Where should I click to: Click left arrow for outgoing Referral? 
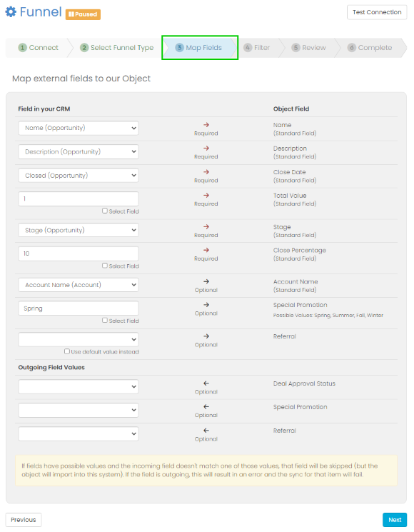coord(206,431)
